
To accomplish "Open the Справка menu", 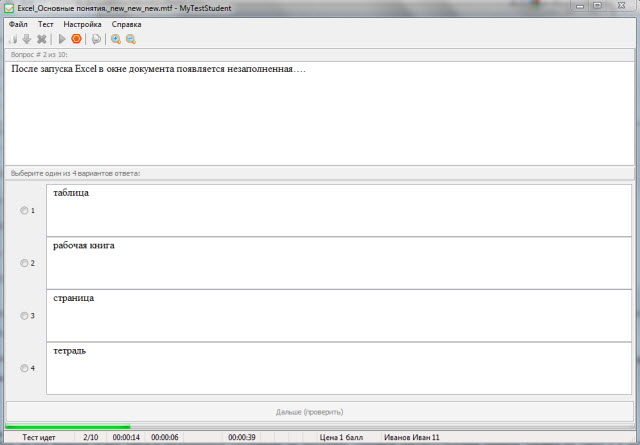I will tap(126, 23).
